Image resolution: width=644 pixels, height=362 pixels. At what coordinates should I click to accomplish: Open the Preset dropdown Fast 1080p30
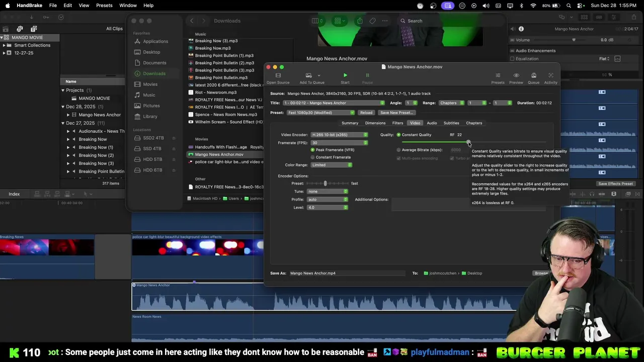[x=321, y=113]
